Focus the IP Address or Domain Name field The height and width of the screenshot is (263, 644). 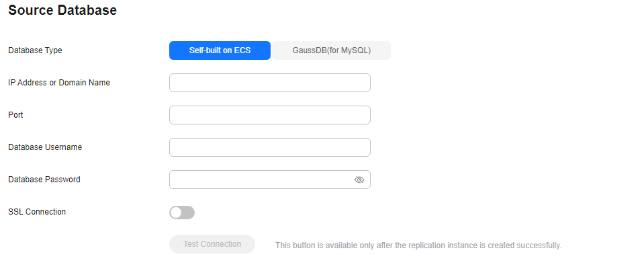(270, 83)
